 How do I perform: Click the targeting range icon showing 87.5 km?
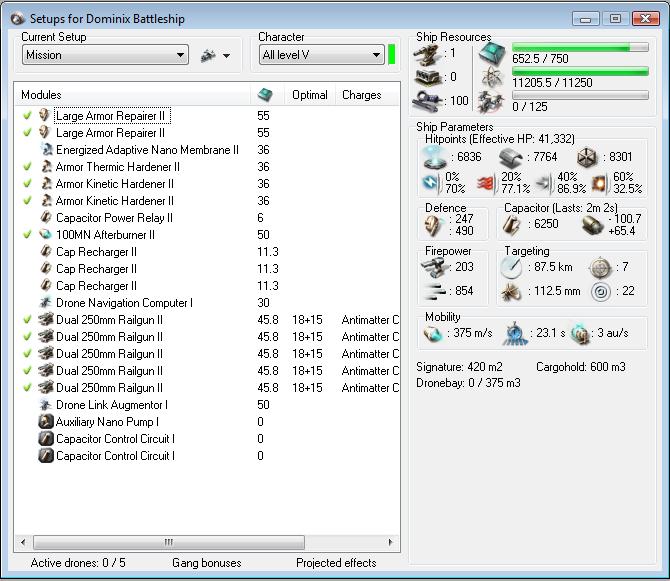[x=511, y=268]
